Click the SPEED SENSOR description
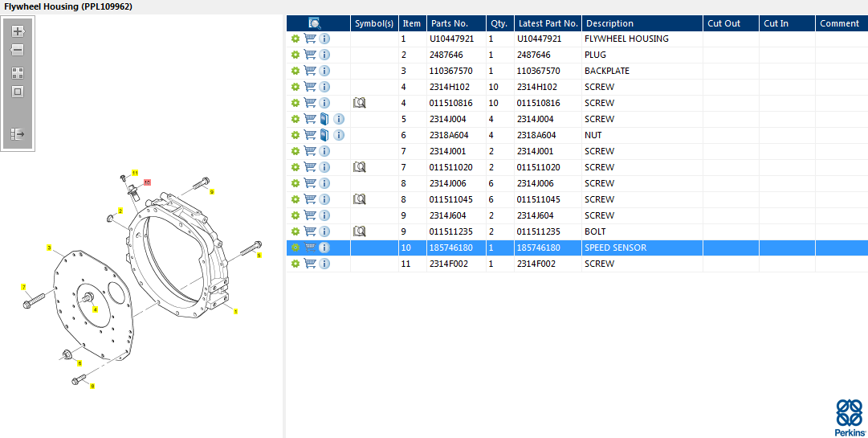The image size is (868, 438). 616,248
